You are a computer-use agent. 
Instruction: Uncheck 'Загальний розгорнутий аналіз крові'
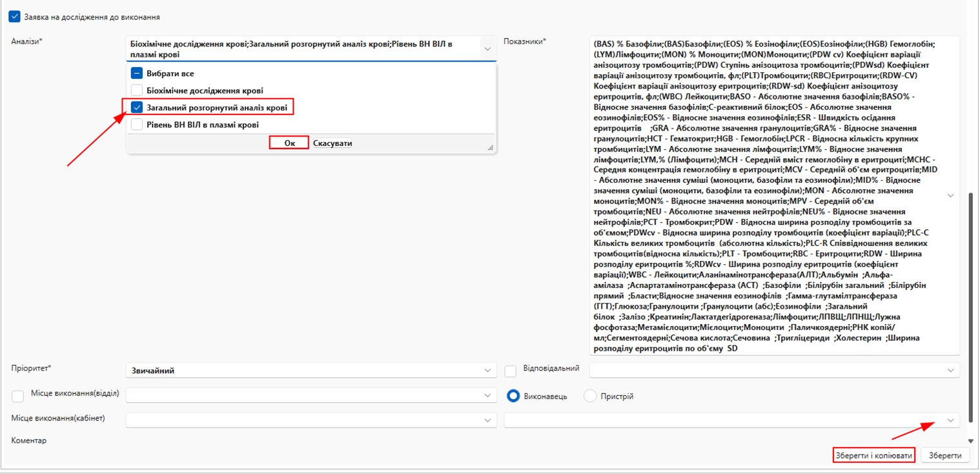pos(137,108)
